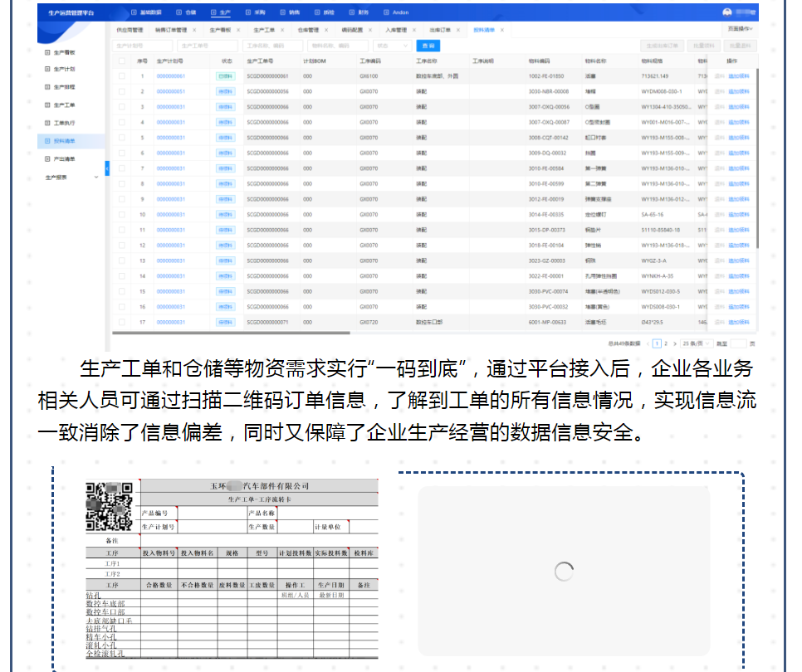Check the checkbox for row 1
Viewport: 802px width, 672px height.
pyautogui.click(x=122, y=75)
